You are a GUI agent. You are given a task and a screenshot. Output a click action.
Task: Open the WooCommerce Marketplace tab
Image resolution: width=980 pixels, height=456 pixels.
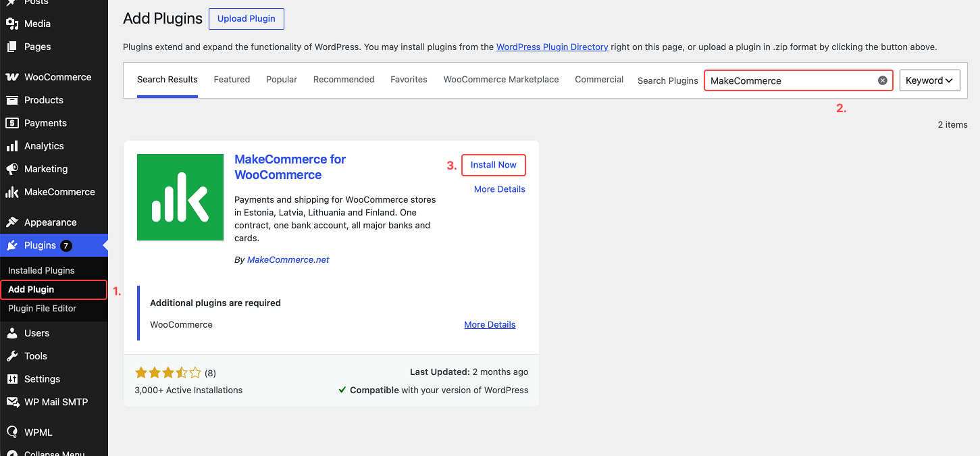(501, 80)
